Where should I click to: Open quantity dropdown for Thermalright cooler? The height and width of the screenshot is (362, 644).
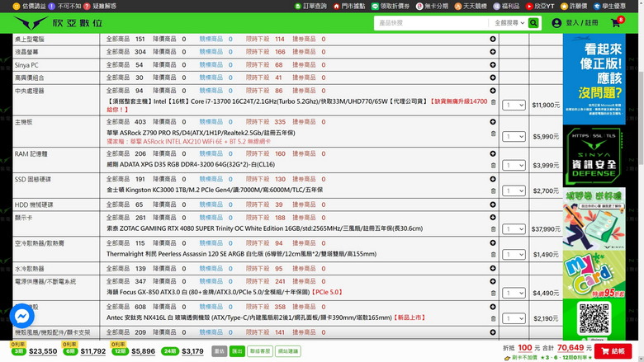click(514, 255)
